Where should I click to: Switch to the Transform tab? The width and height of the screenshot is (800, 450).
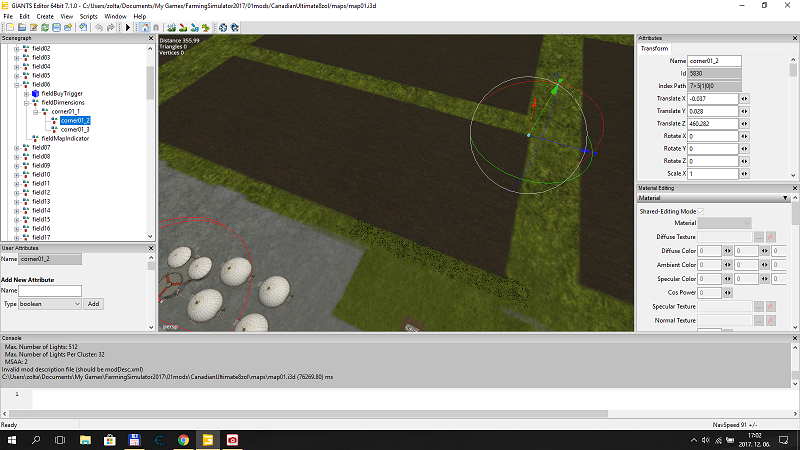tap(655, 48)
